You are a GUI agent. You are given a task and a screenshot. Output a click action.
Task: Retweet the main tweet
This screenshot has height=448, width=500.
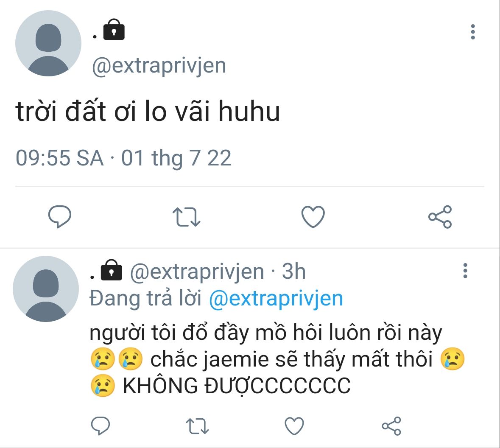186,217
